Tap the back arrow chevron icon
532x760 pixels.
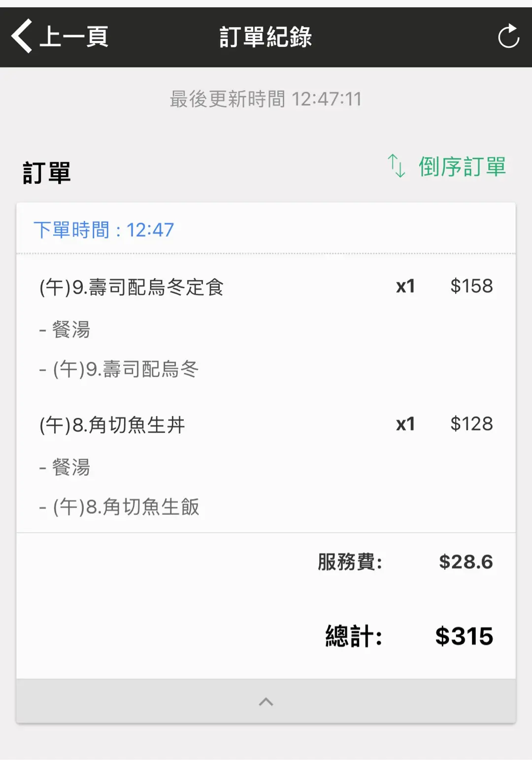click(x=22, y=36)
